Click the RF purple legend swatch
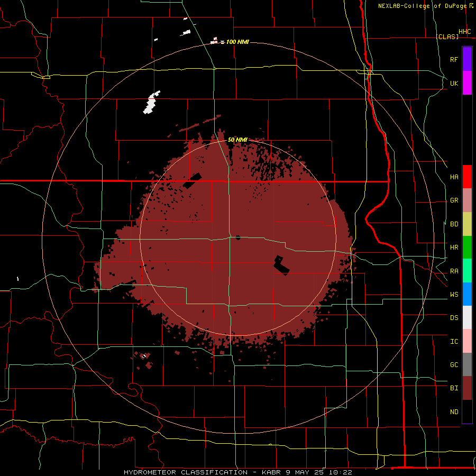Viewport: 476px width, 476px height. point(467,59)
